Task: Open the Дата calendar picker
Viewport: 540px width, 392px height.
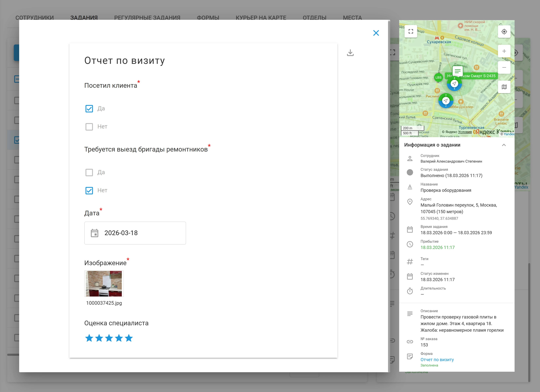Action: pos(95,233)
